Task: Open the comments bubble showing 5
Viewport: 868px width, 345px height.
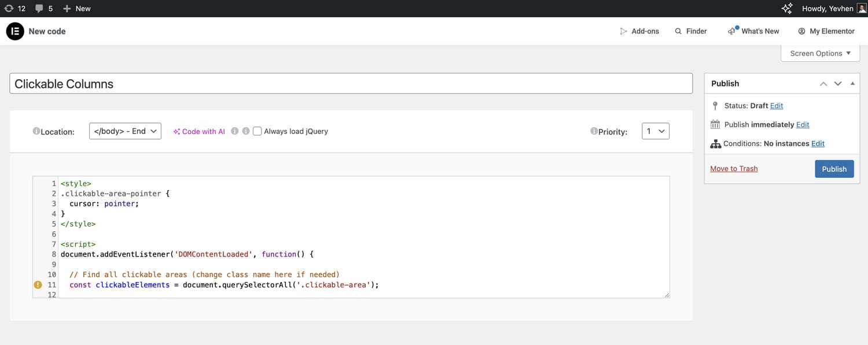Action: pyautogui.click(x=44, y=9)
